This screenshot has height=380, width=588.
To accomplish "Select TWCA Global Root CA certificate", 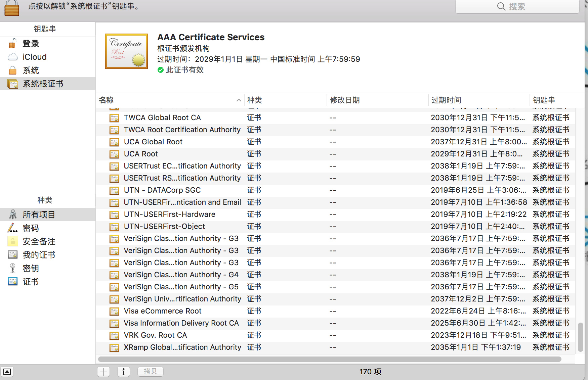I will coord(335,118).
